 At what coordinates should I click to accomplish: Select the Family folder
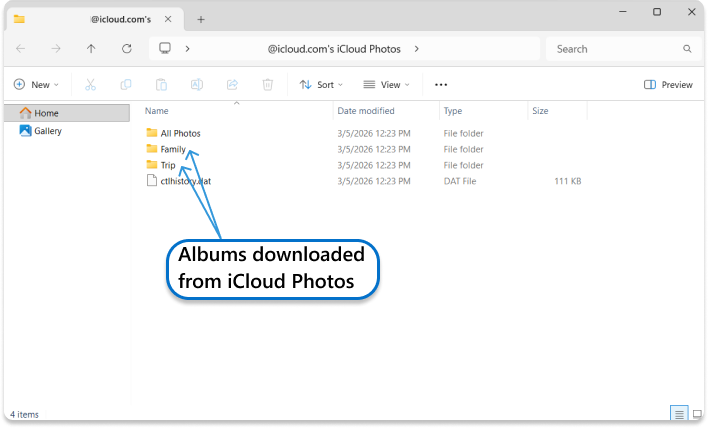click(x=173, y=149)
